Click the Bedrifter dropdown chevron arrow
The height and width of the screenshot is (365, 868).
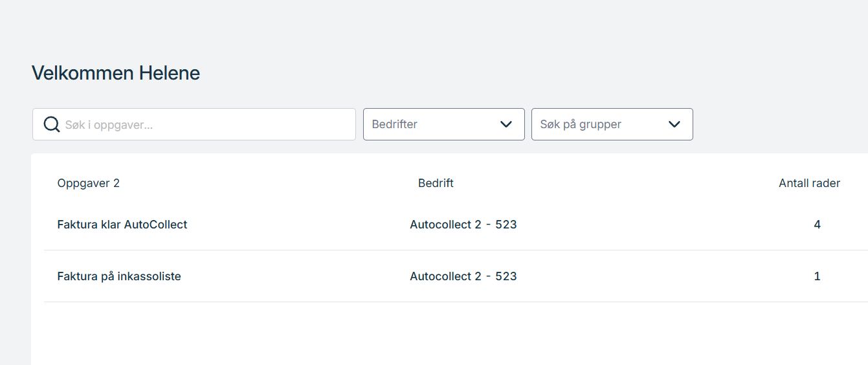506,124
